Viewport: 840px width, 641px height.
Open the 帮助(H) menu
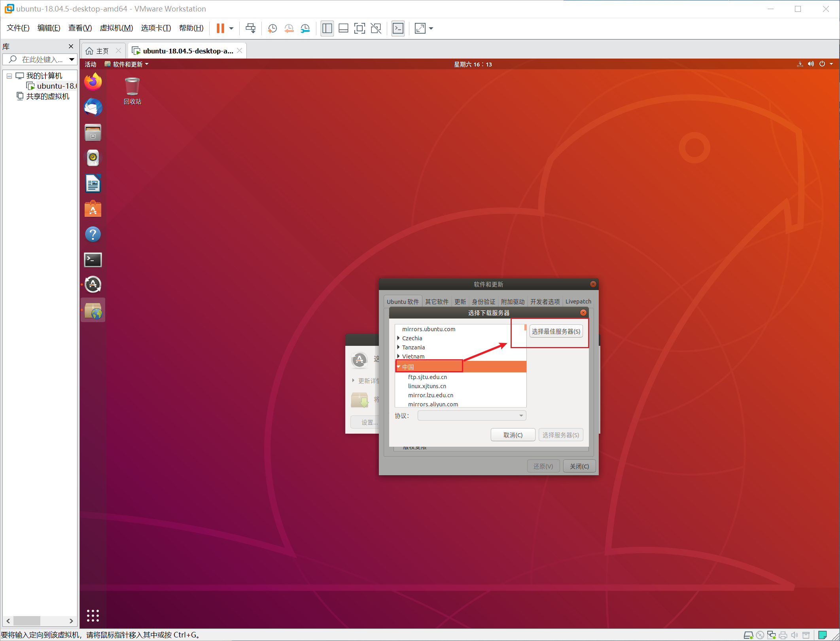pyautogui.click(x=191, y=28)
